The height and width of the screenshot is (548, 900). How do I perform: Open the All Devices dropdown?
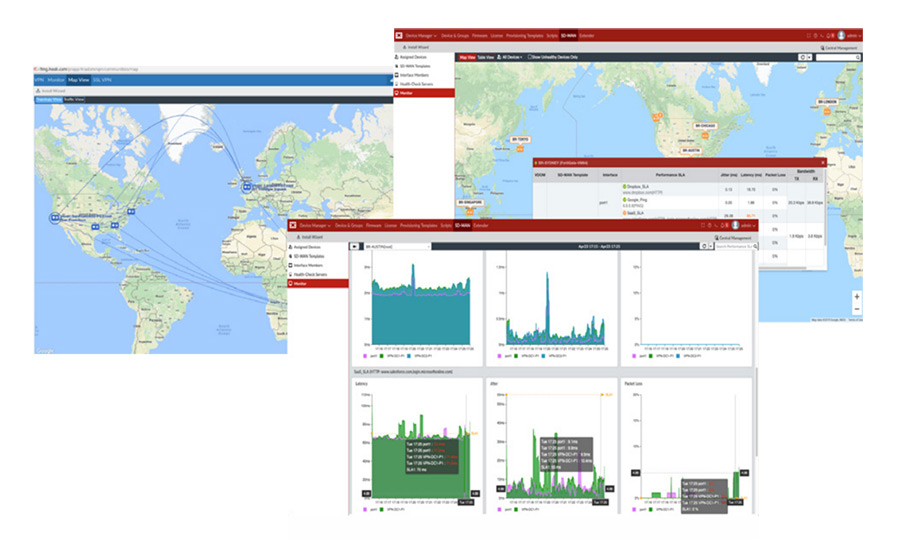(513, 58)
